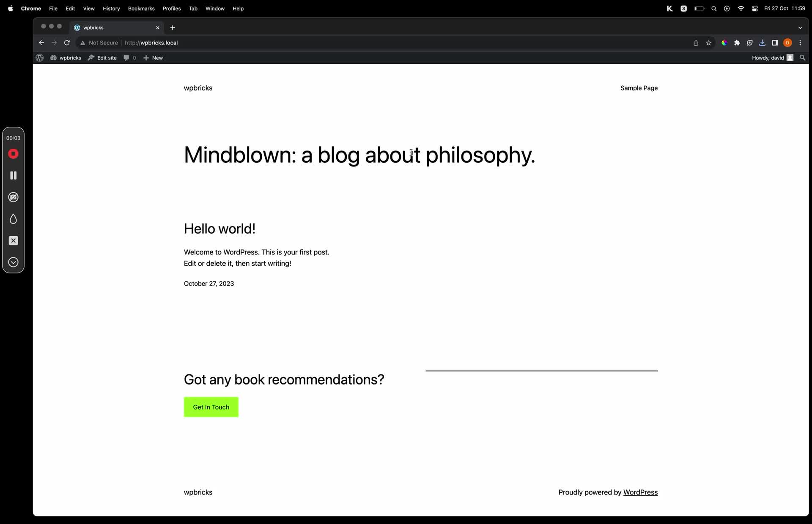Bookmark this page with the star icon
The height and width of the screenshot is (524, 812).
pos(708,43)
